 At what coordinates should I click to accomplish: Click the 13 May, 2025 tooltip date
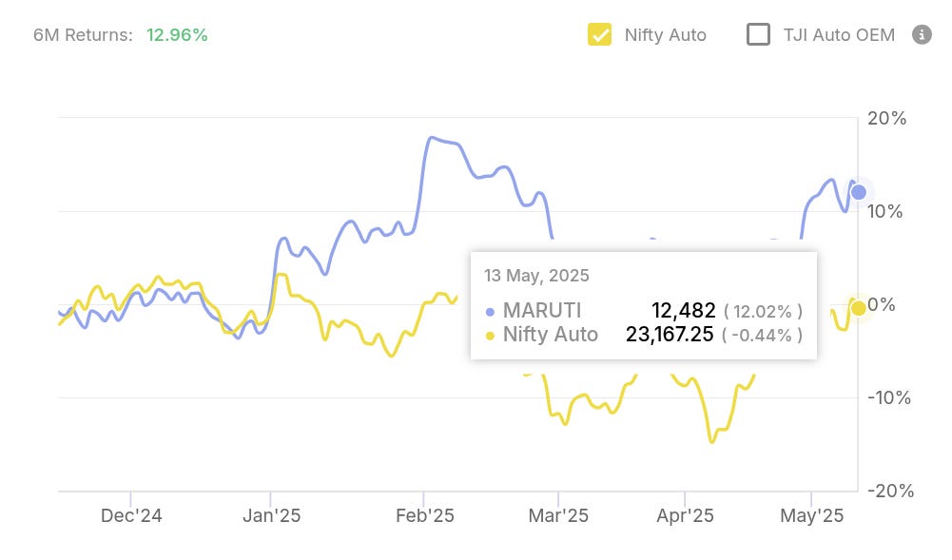pyautogui.click(x=536, y=276)
